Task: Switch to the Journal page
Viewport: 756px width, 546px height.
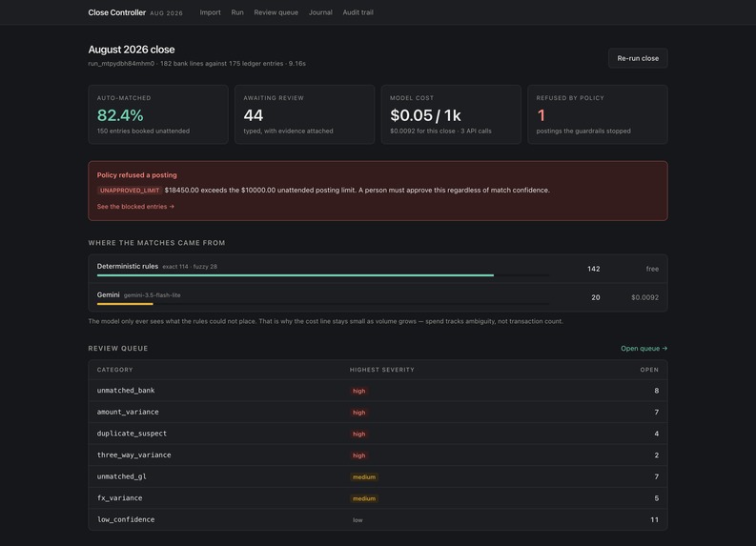Action: point(320,12)
